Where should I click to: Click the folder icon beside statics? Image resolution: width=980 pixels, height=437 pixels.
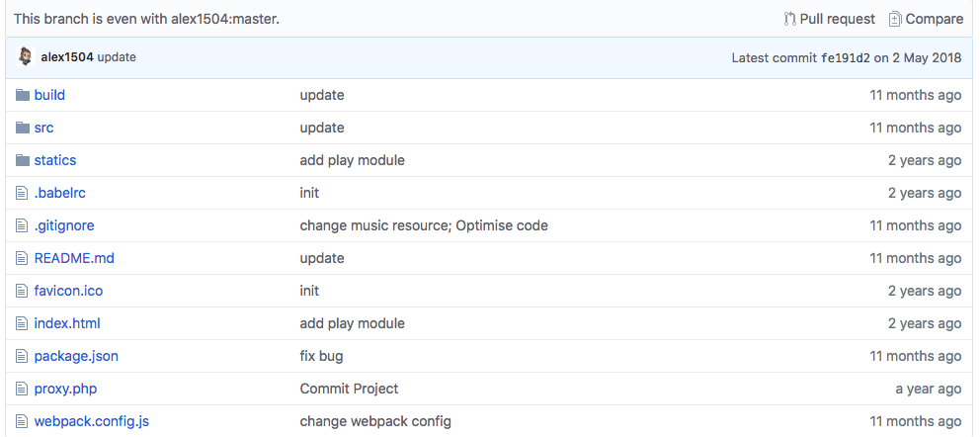point(23,160)
